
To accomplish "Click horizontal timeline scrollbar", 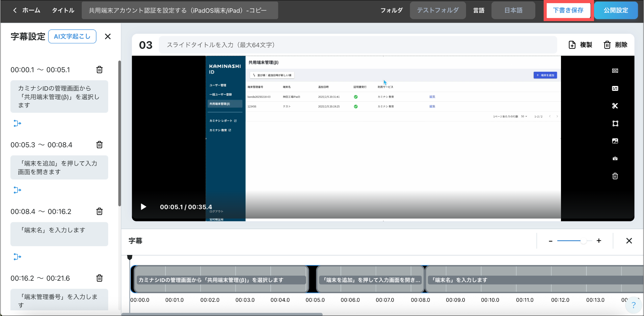I will (x=222, y=314).
